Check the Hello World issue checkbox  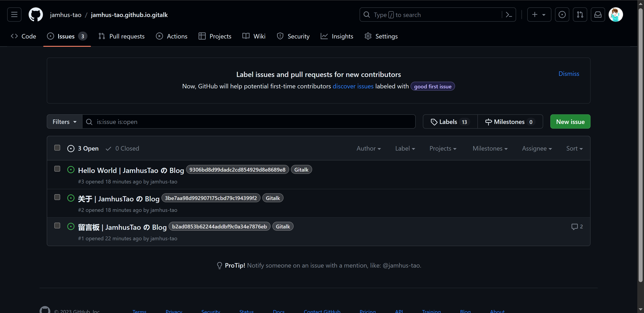coord(57,169)
